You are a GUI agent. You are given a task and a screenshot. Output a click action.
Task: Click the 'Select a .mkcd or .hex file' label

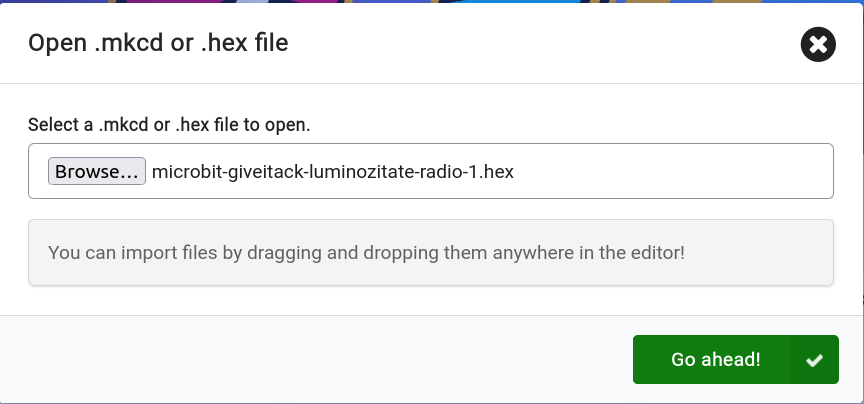[x=169, y=125]
